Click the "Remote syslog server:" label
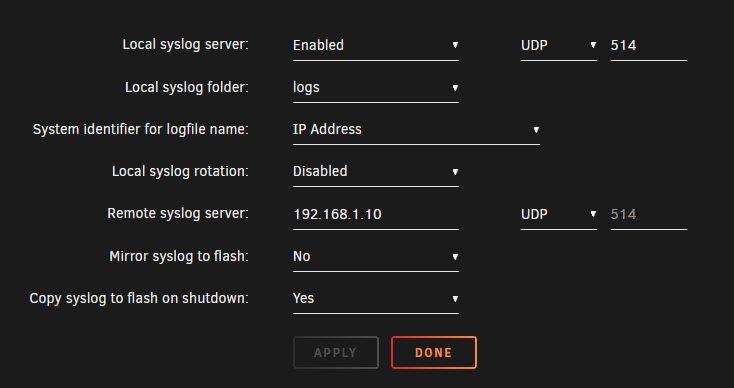This screenshot has width=734, height=388. pos(178,213)
